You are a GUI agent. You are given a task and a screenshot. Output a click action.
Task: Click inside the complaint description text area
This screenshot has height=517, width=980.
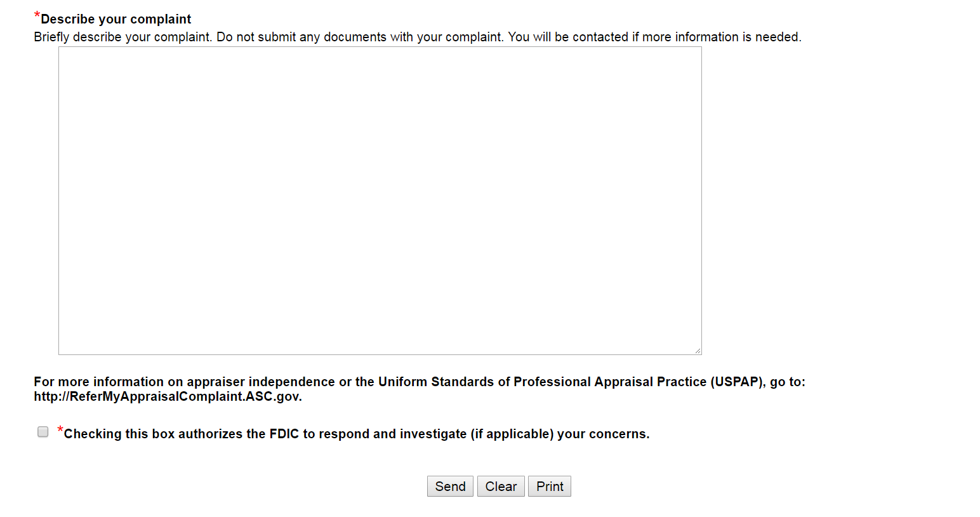tap(380, 200)
